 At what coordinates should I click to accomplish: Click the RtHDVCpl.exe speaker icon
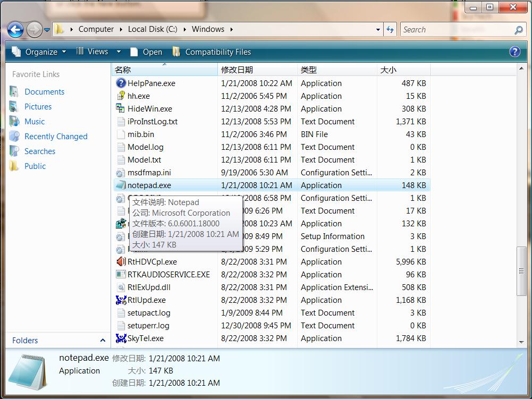tap(121, 261)
